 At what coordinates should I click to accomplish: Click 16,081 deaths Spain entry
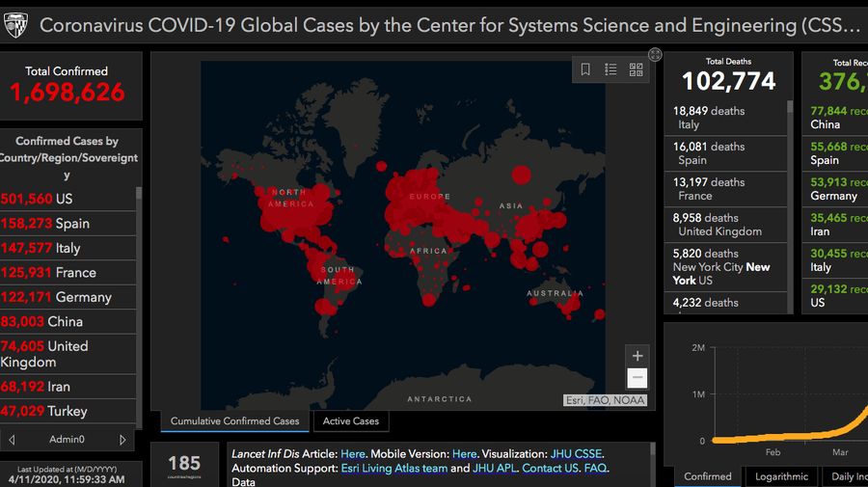(x=725, y=153)
